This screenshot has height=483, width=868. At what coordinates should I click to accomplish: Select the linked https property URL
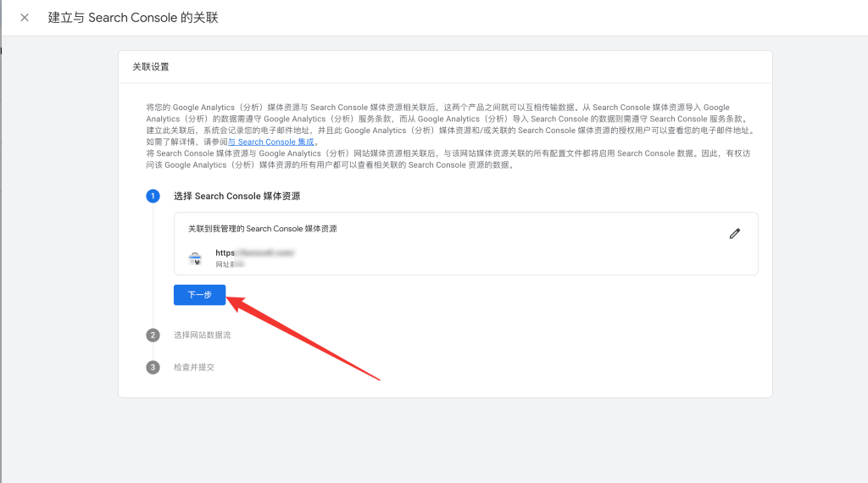point(254,253)
